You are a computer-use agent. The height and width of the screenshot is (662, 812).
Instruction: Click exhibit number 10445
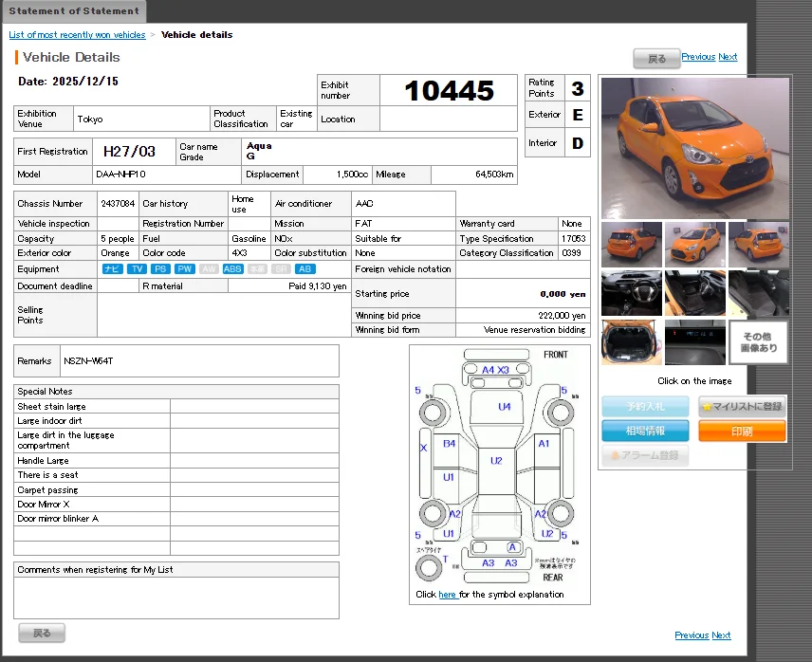(x=449, y=91)
